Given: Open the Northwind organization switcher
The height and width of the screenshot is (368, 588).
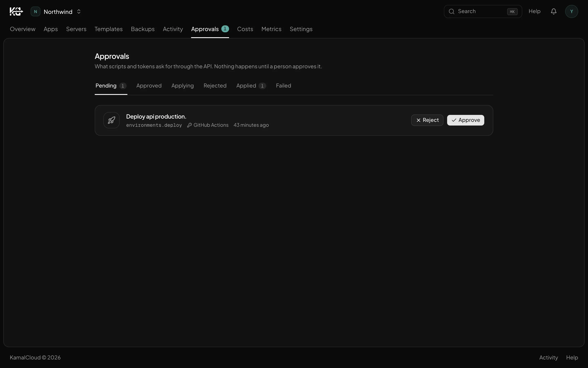Looking at the screenshot, I should click(56, 11).
